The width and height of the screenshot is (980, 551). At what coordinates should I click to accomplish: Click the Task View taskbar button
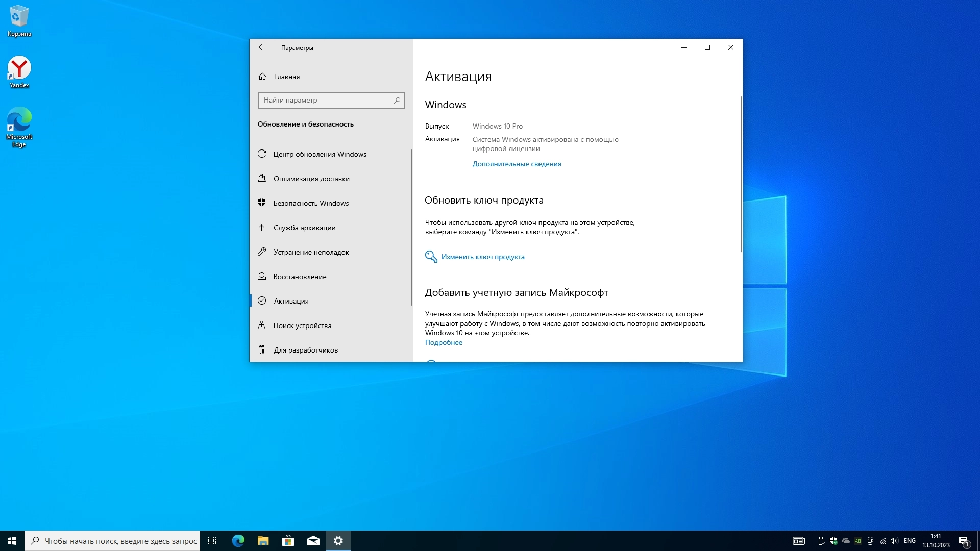(x=212, y=541)
